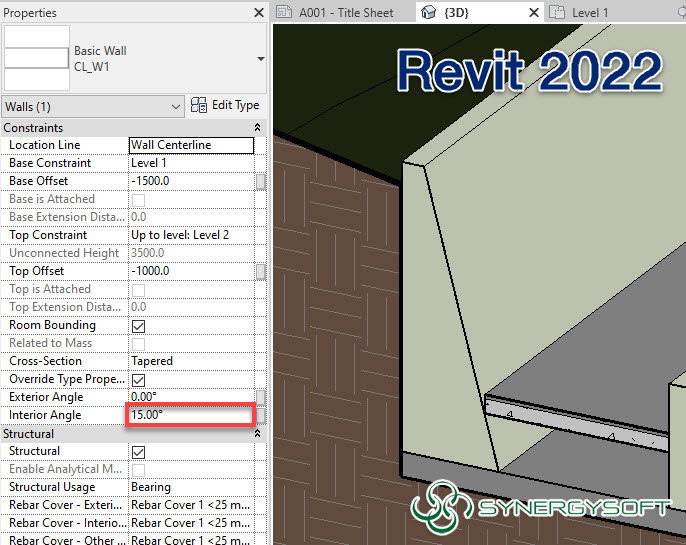Click the 3D house icon on {3D} tab
686x545 pixels.
pos(428,12)
